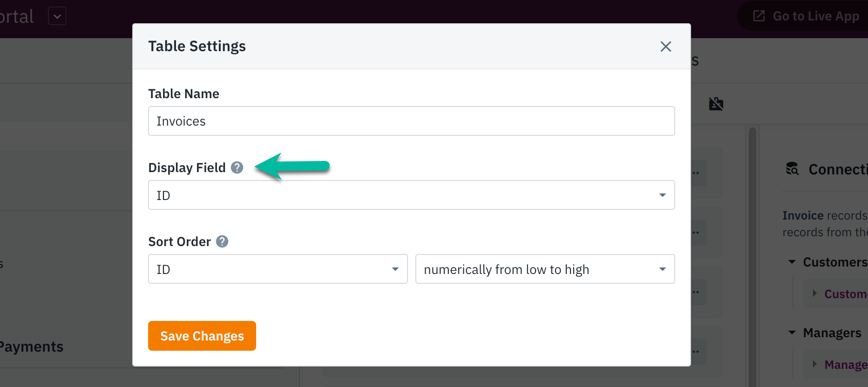
Task: Expand the Customer connection item
Action: [815, 293]
